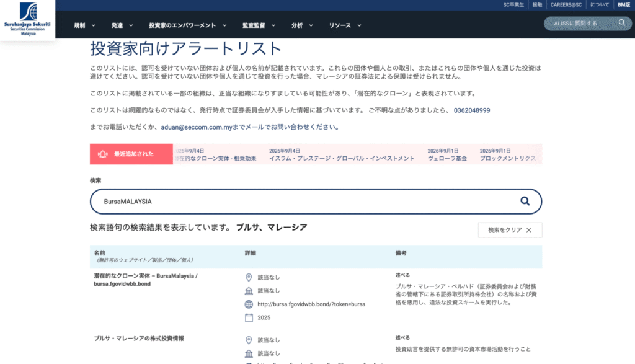
Task: Open the 分析 navigation menu
Action: coord(297,25)
